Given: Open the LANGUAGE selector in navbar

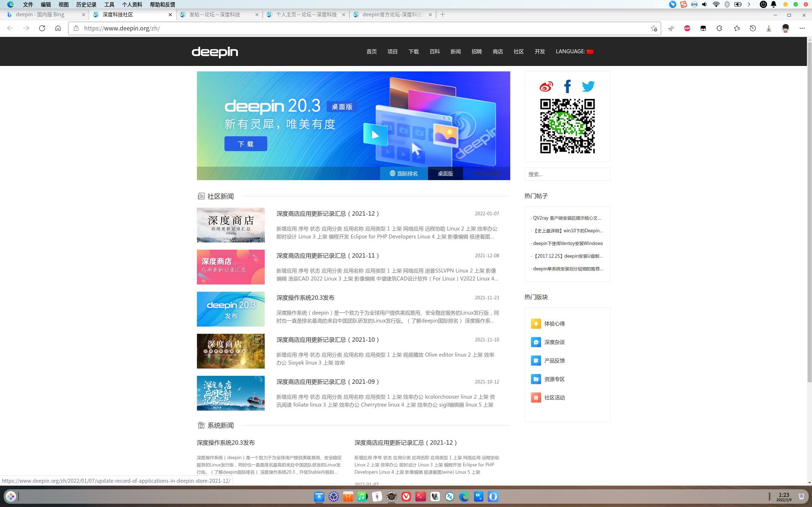Looking at the screenshot, I should click(x=574, y=51).
